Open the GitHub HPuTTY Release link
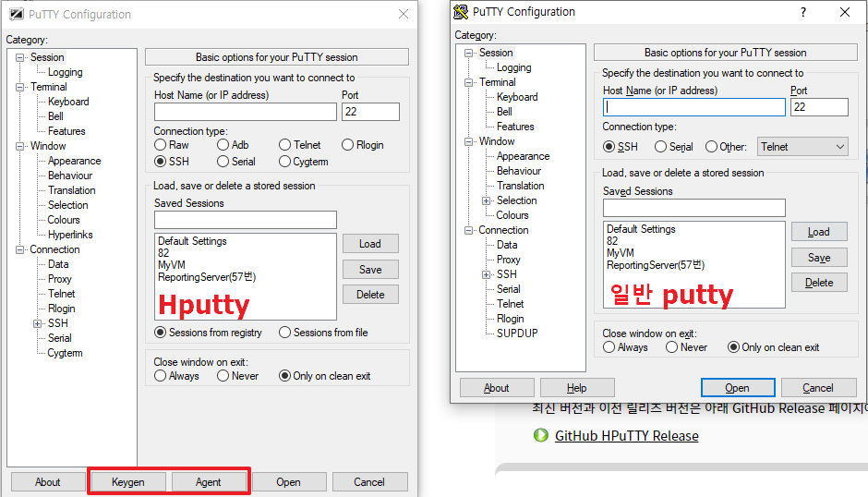Viewport: 868px width, 497px height. click(627, 436)
